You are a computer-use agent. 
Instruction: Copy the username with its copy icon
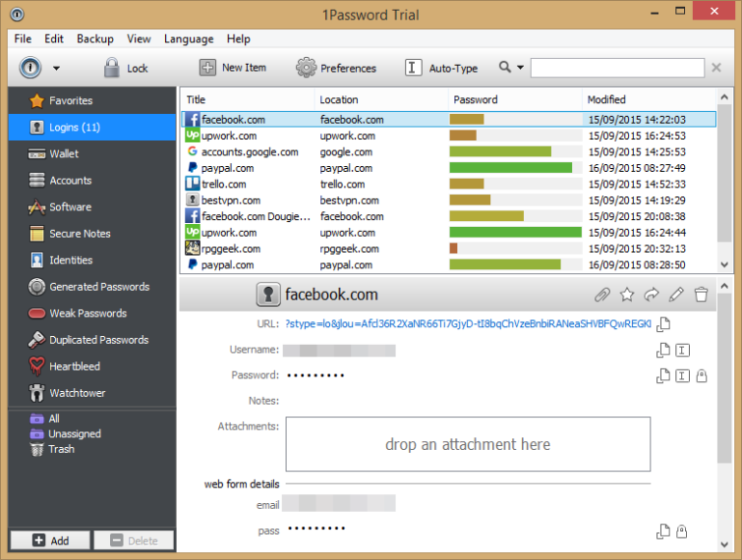pyautogui.click(x=663, y=350)
